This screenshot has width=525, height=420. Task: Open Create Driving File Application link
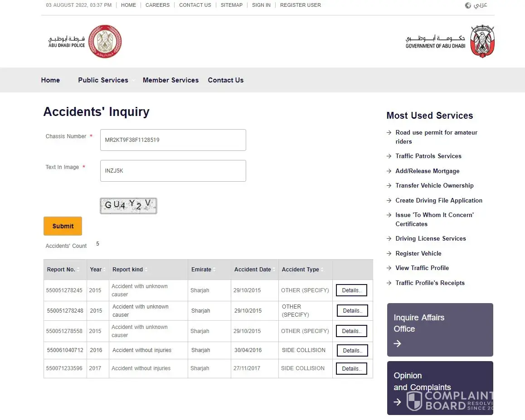(438, 200)
